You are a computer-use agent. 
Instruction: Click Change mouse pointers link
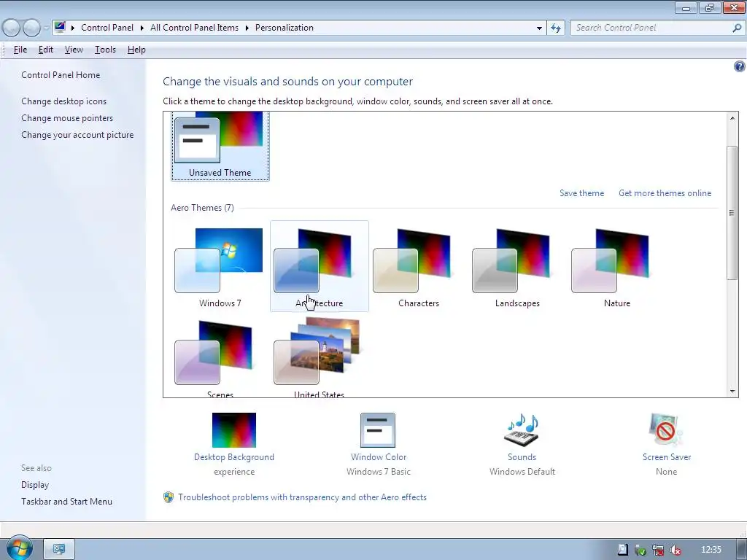tap(67, 118)
